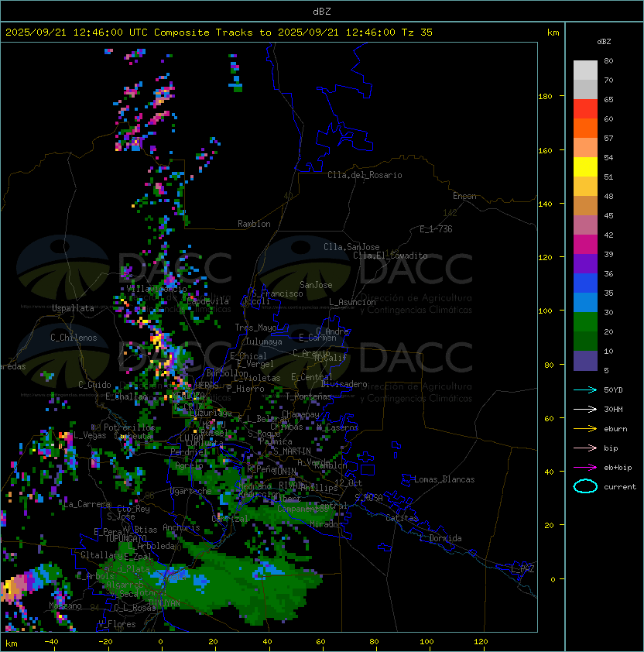Select the Catitas location label
This screenshot has width=644, height=652.
pos(402,518)
